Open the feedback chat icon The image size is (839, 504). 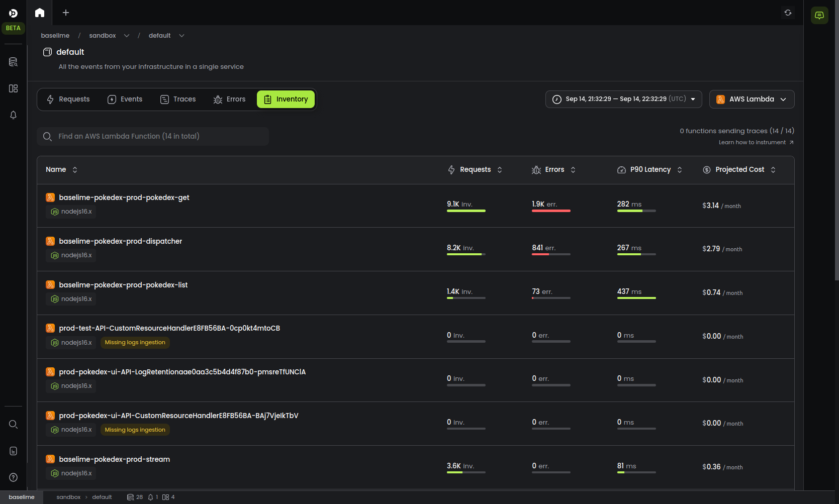tap(819, 15)
